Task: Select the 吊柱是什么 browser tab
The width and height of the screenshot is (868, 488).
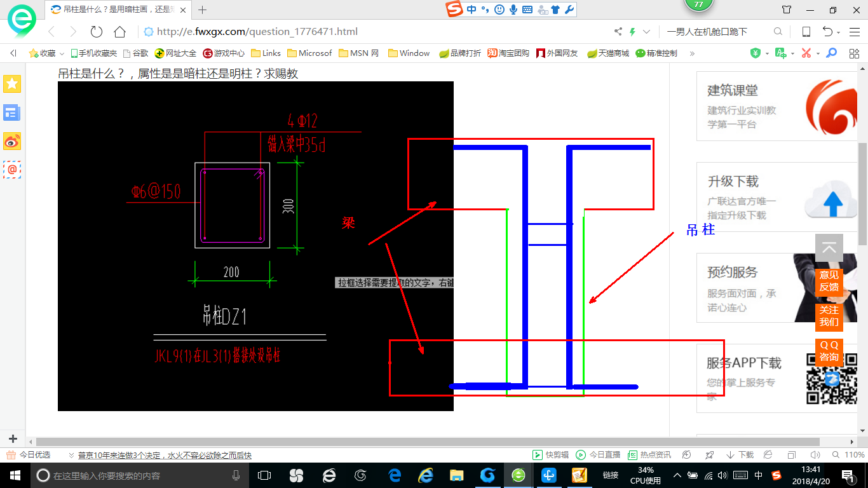Action: click(119, 10)
